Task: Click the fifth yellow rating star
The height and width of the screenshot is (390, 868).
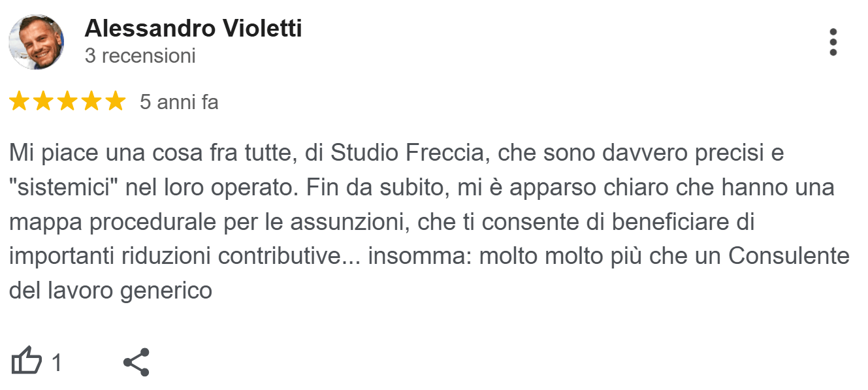Action: 114,102
